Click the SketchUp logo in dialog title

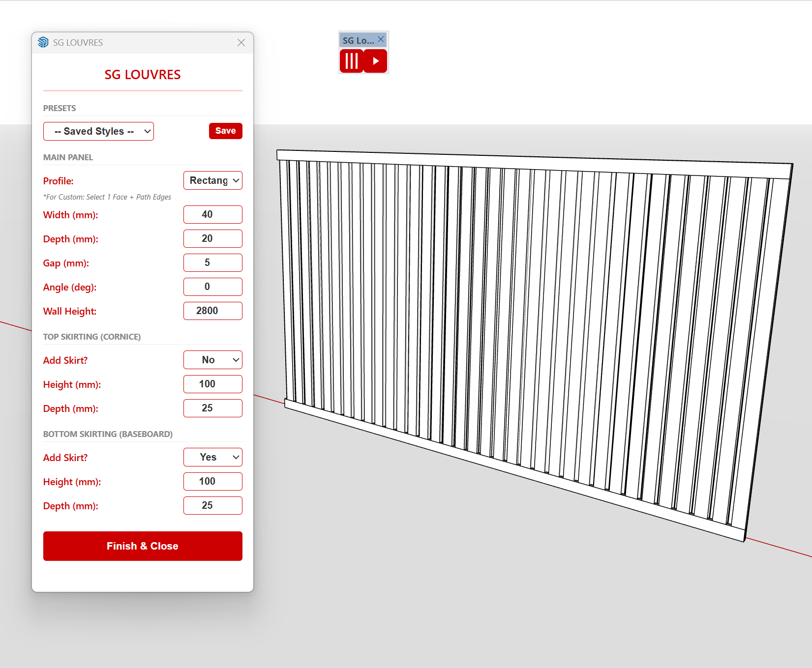click(43, 43)
